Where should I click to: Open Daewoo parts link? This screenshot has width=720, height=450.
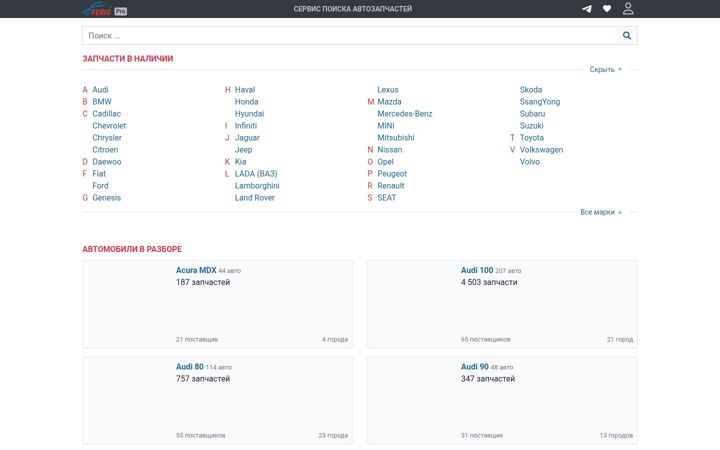pyautogui.click(x=107, y=162)
